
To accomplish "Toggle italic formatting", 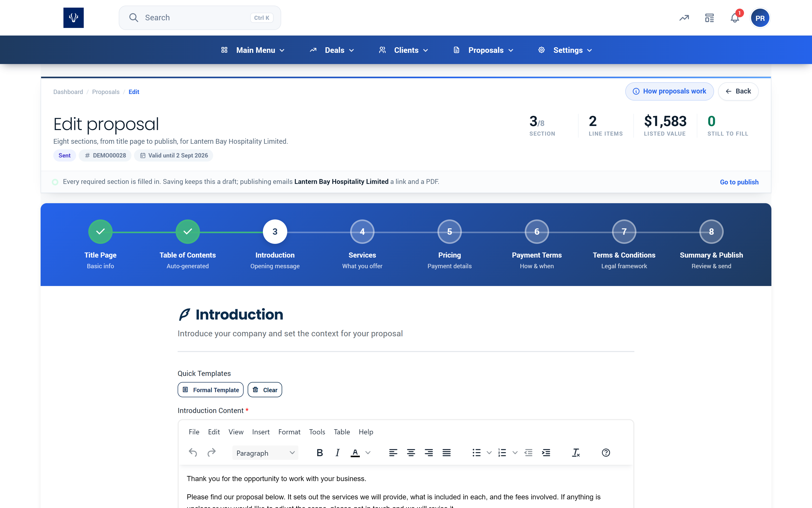I will (337, 453).
